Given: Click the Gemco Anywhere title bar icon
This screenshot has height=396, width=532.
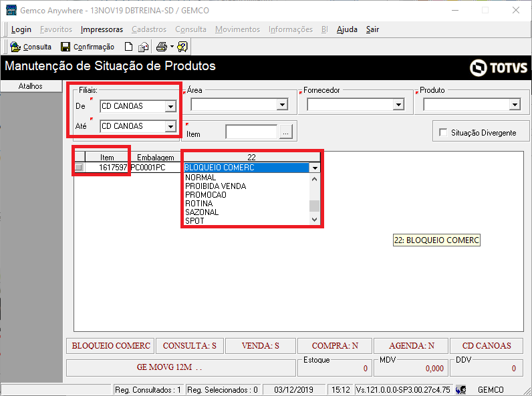Looking at the screenshot, I should point(11,10).
